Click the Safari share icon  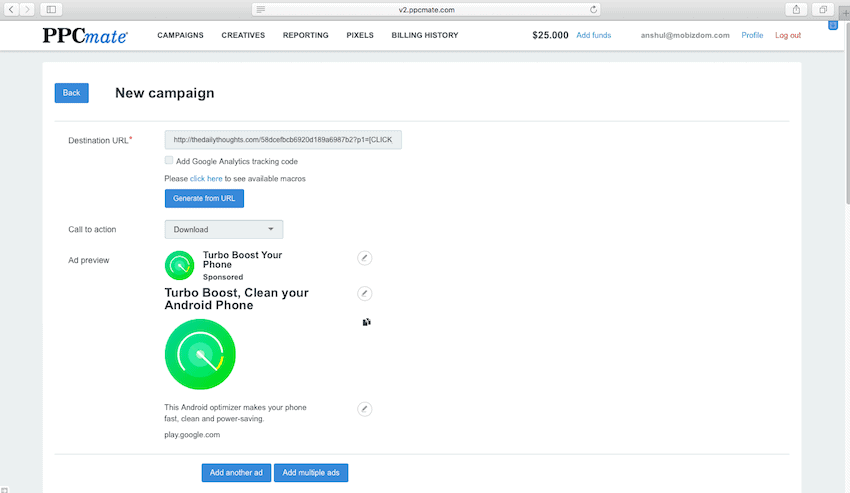[x=796, y=9]
